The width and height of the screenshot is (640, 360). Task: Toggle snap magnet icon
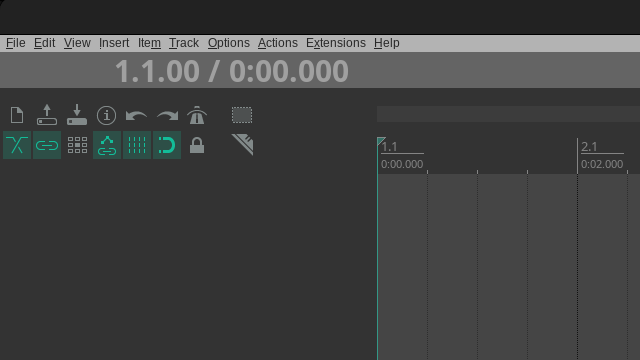pyautogui.click(x=167, y=145)
